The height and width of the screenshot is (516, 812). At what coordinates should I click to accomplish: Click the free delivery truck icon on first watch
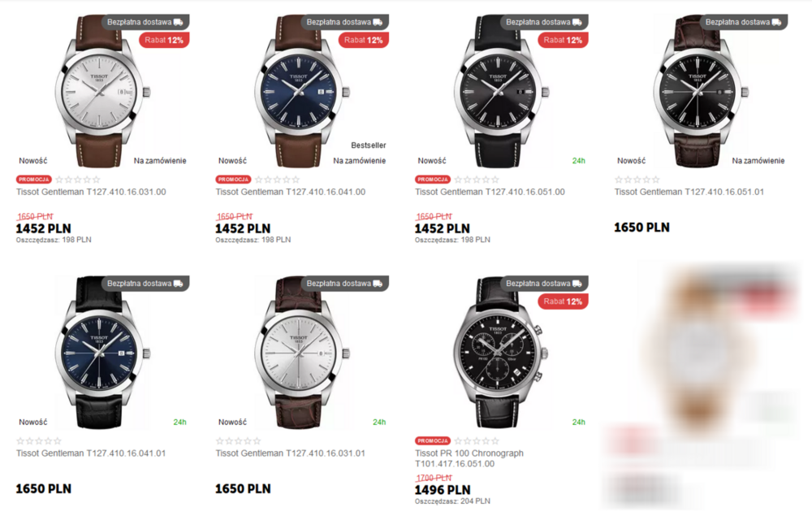178,22
